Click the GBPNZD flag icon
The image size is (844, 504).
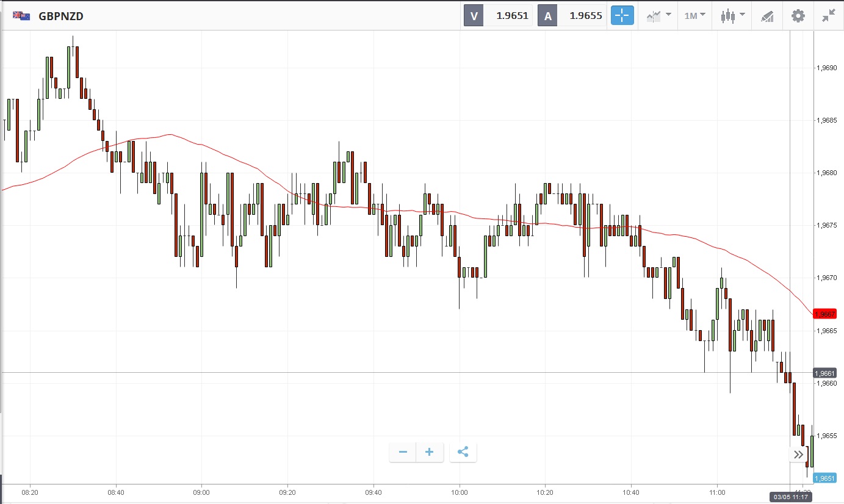pos(22,16)
